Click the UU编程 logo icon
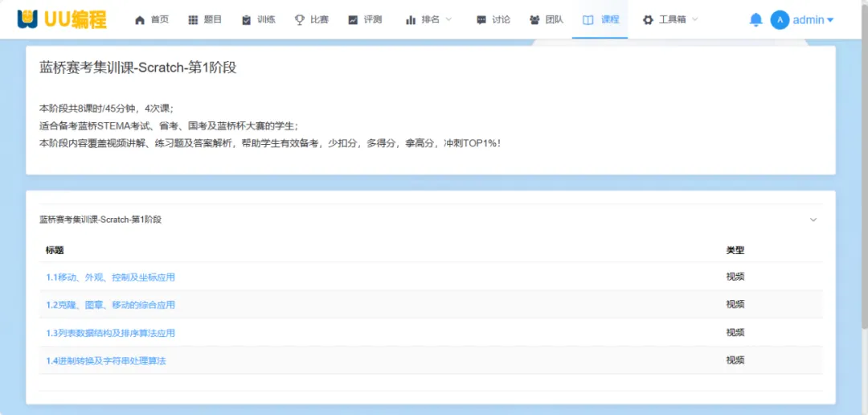Image resolution: width=868 pixels, height=415 pixels. coord(27,18)
